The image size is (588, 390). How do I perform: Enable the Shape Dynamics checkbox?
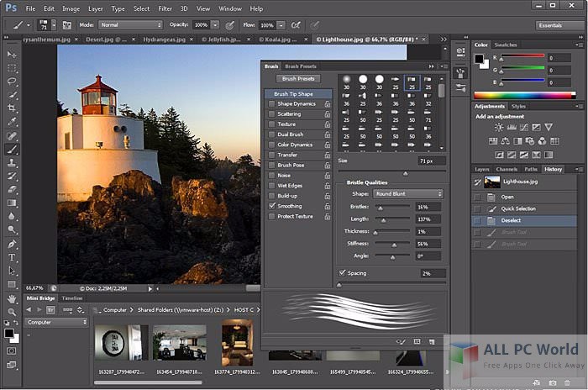[x=271, y=104]
